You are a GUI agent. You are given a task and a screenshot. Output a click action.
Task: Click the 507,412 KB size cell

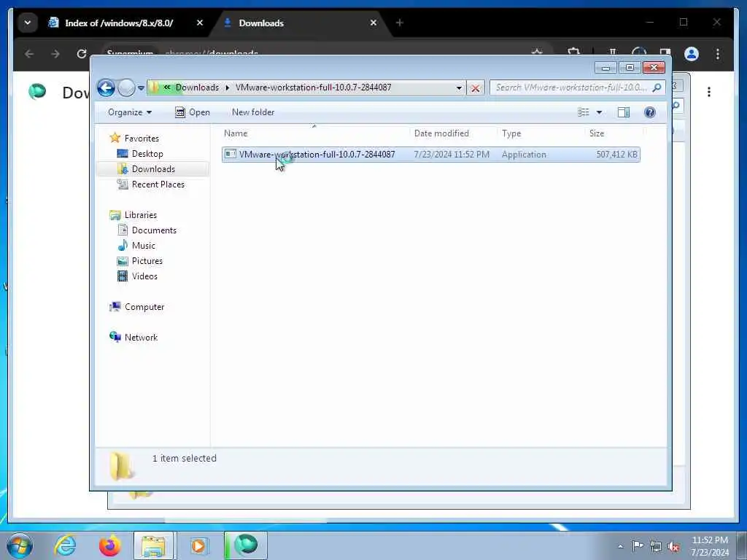click(616, 155)
